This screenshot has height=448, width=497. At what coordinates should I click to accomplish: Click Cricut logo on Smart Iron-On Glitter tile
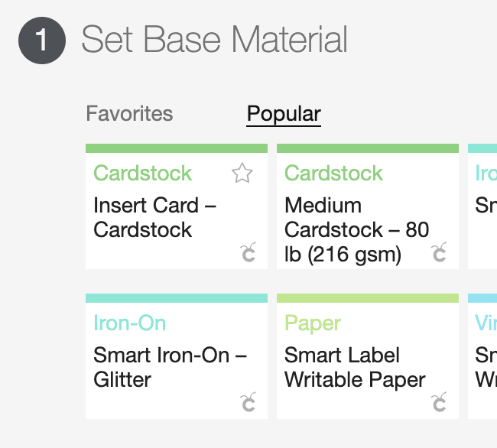(248, 402)
